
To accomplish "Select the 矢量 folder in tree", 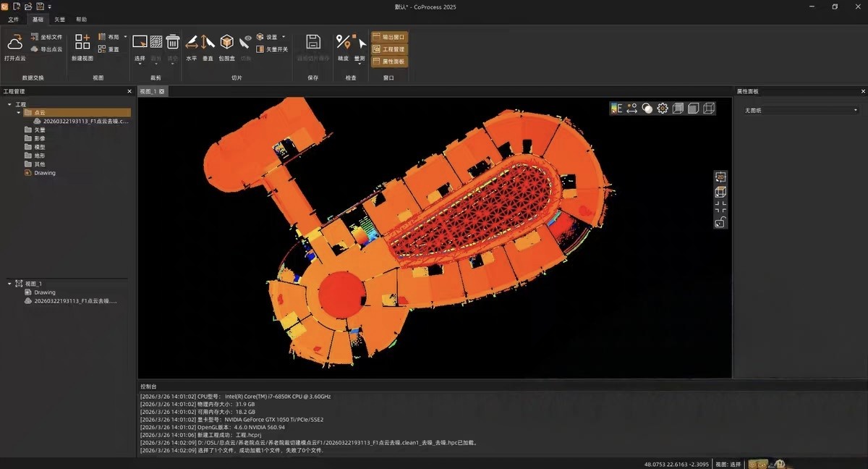I will (35, 130).
